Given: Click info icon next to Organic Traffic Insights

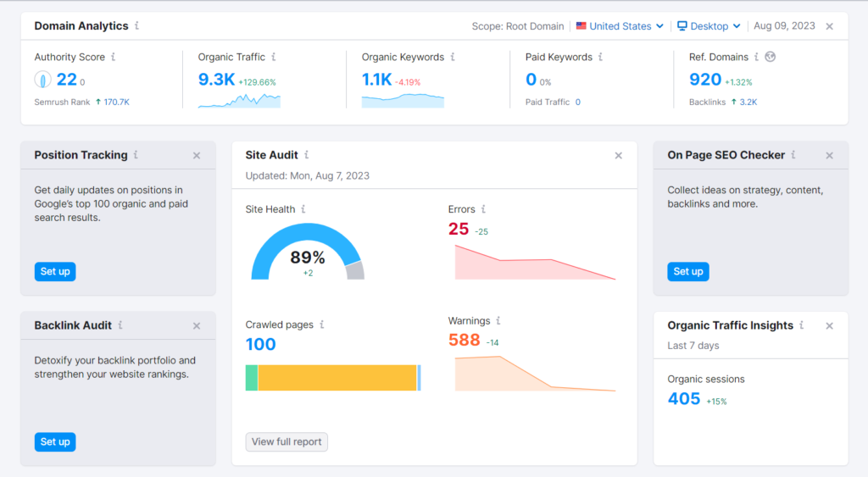Looking at the screenshot, I should [x=802, y=325].
